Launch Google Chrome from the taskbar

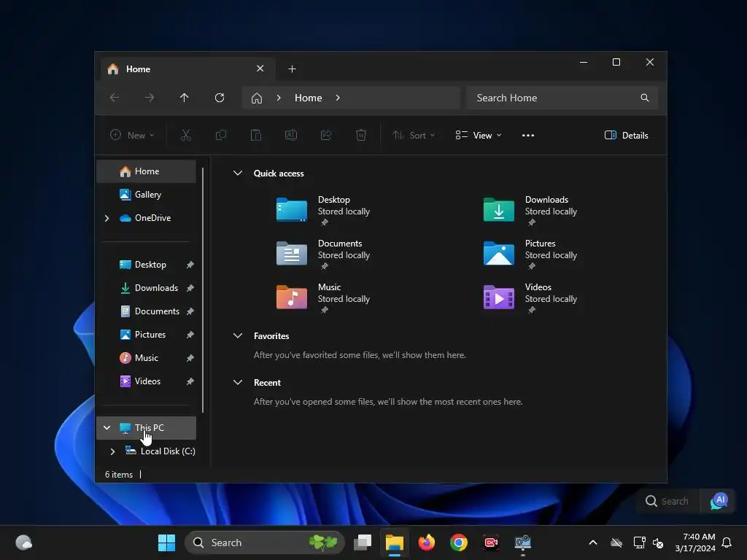coord(459,542)
